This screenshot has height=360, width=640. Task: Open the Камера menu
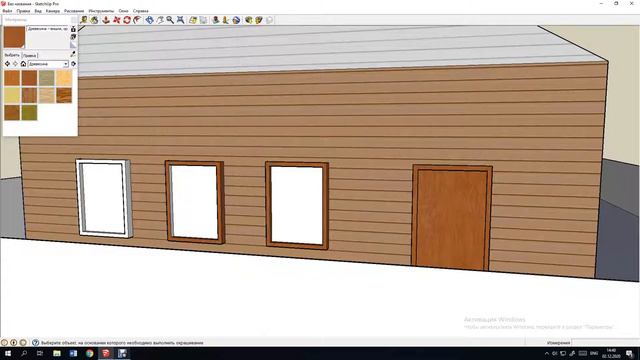click(53, 11)
